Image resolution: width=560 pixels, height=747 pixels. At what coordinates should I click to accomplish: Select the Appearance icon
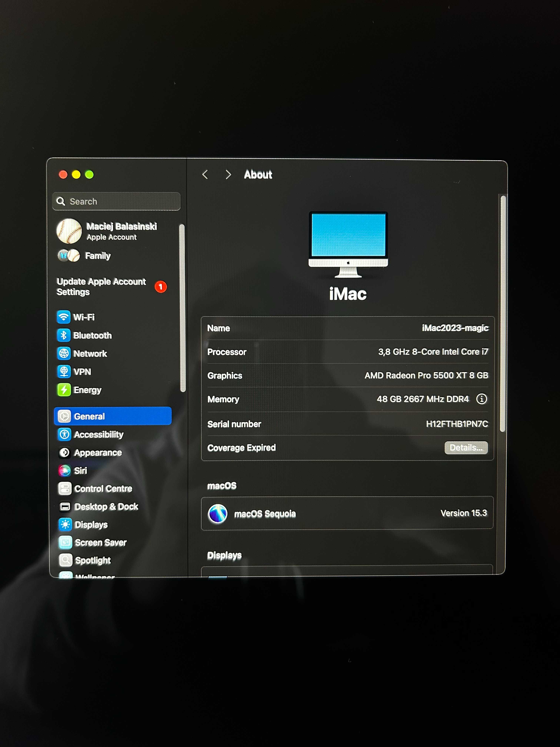(x=64, y=453)
